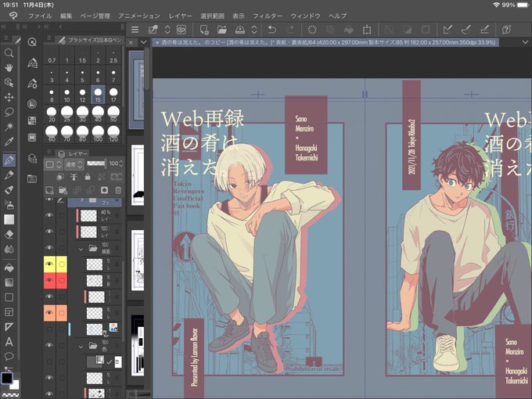Click the black main color swatch

point(6,378)
